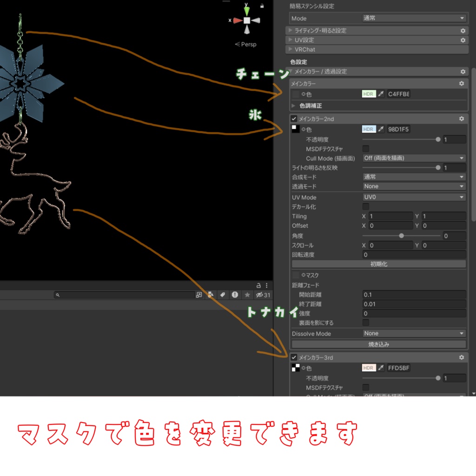Expand ライティング・明るさ設定 section

290,30
